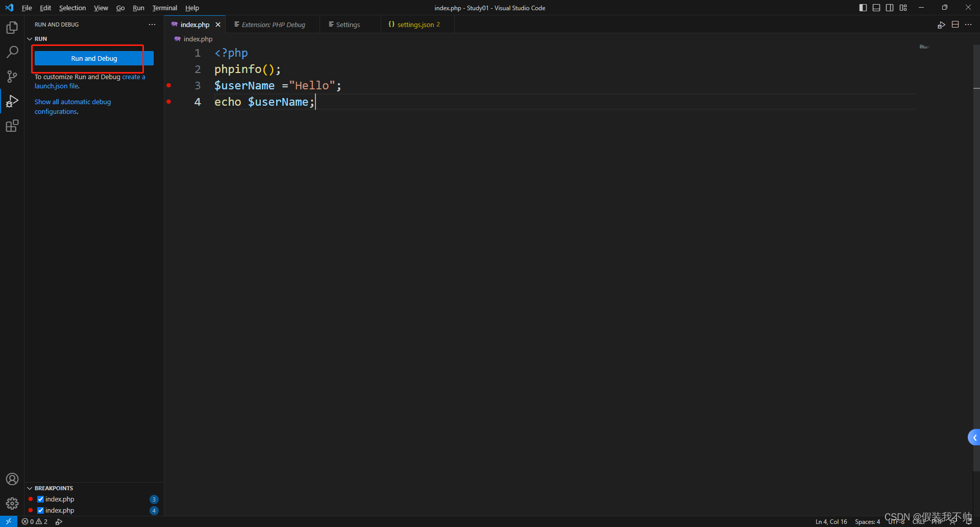Screen dimensions: 980x527
Task: Open the Selection menu
Action: tap(72, 8)
